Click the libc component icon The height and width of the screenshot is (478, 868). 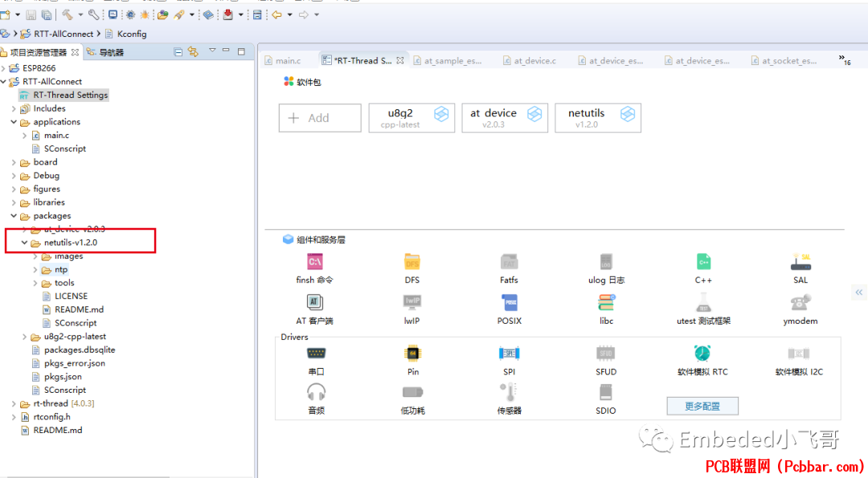606,302
